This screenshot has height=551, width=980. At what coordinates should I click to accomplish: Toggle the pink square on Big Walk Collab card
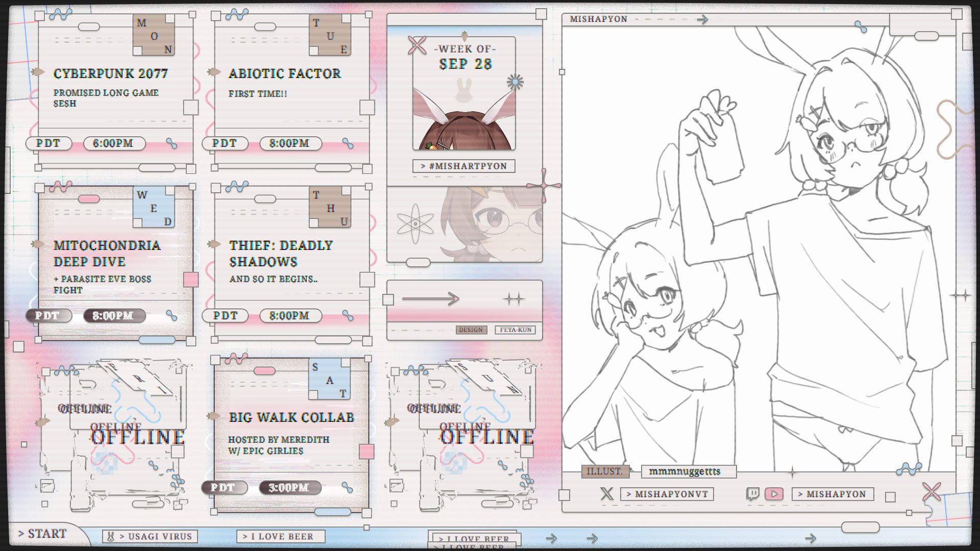(x=366, y=452)
